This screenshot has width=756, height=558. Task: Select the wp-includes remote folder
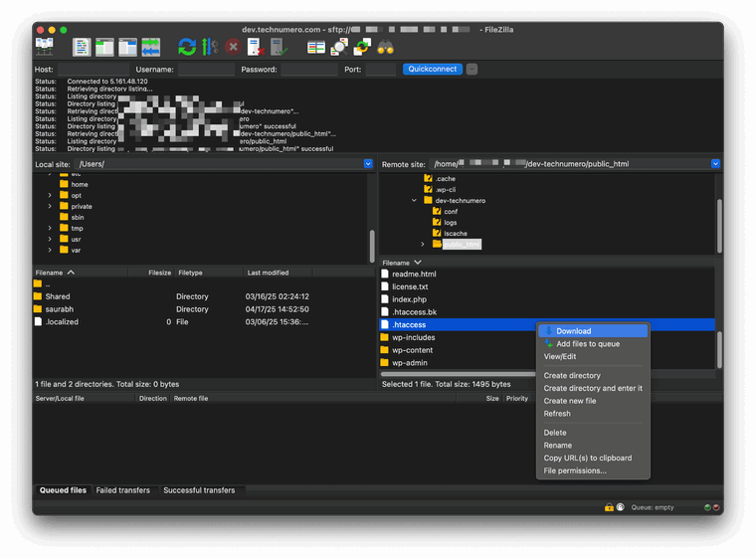pyautogui.click(x=413, y=337)
